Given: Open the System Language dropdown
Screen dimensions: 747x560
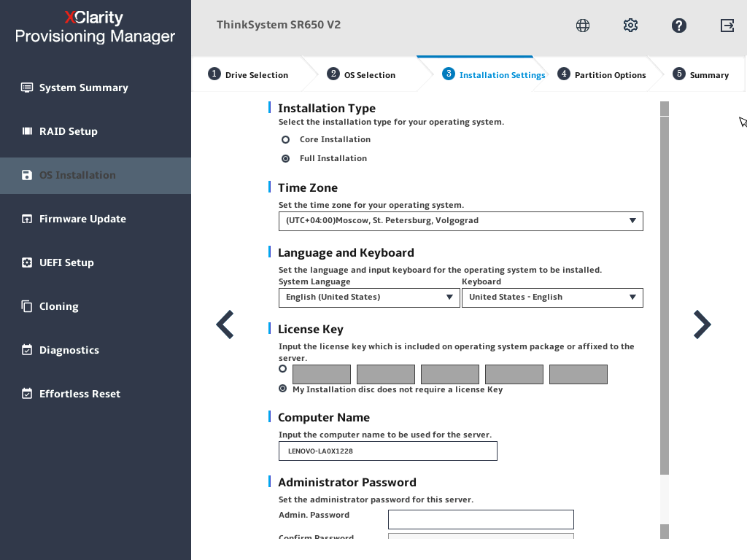Looking at the screenshot, I should tap(369, 297).
